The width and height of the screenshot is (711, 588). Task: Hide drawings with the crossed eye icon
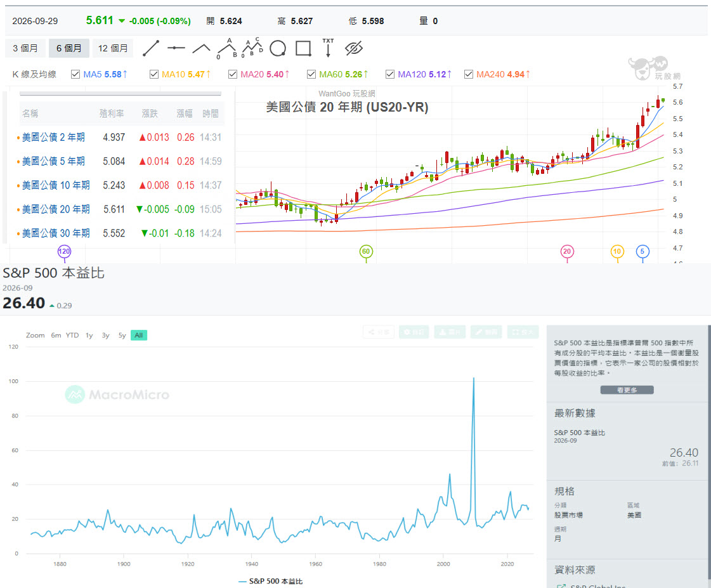click(x=354, y=48)
